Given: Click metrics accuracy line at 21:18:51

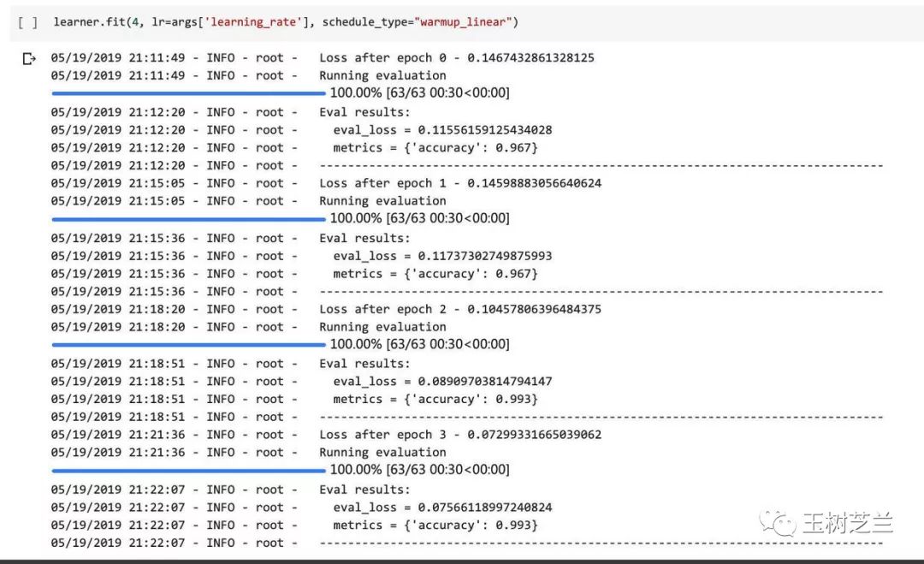Looking at the screenshot, I should (x=294, y=399).
